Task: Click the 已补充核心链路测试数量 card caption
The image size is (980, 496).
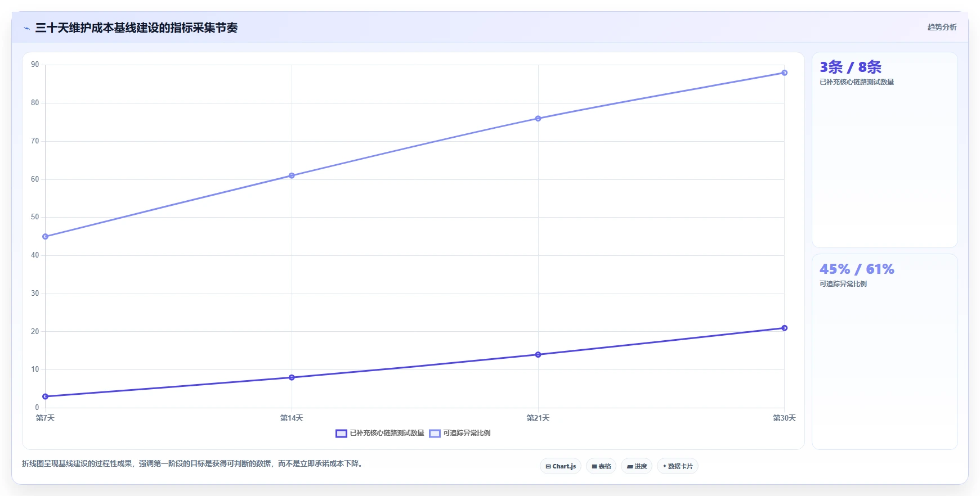Action: (857, 82)
